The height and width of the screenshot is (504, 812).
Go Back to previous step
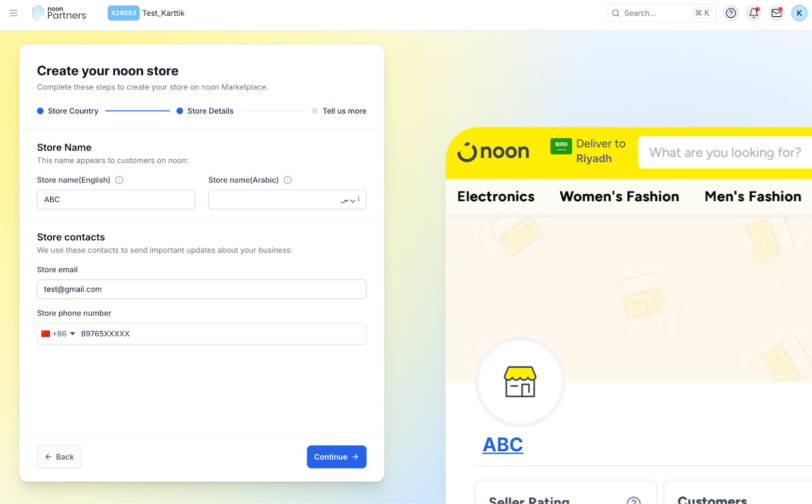tap(59, 457)
